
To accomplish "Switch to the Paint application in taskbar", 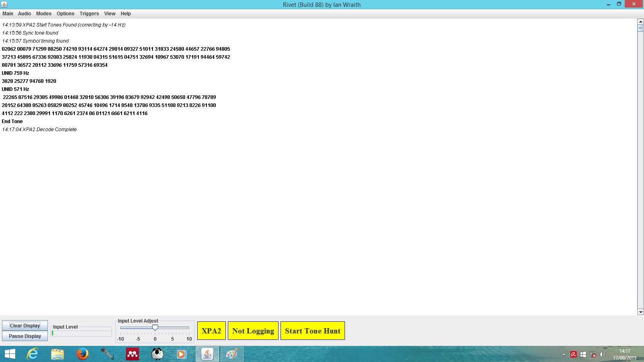I will (232, 354).
